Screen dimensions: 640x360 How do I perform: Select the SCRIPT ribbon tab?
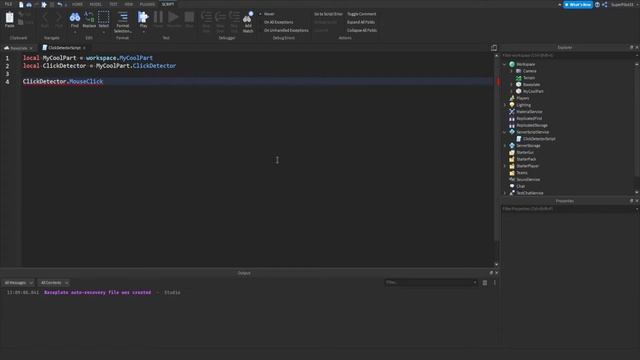(x=168, y=4)
